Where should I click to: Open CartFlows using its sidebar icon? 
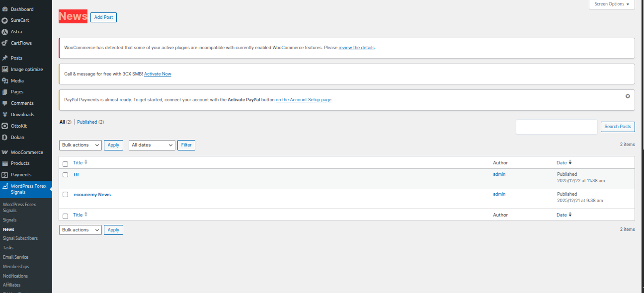pyautogui.click(x=5, y=43)
